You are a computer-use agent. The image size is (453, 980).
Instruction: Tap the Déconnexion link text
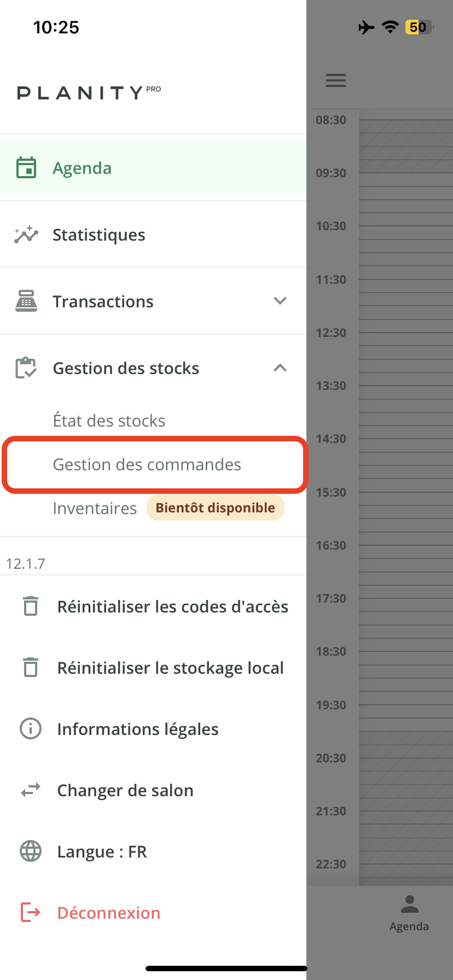coord(109,913)
